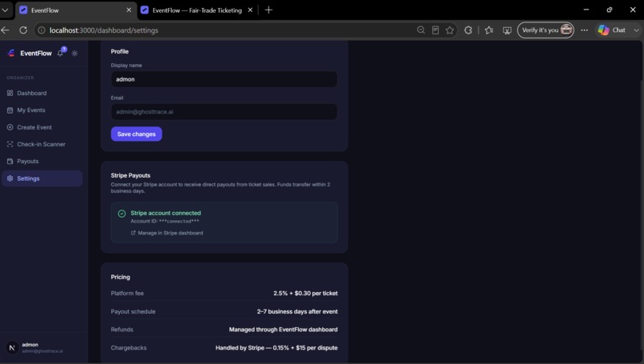Click the Save changes button
This screenshot has height=364, width=644.
click(x=137, y=134)
